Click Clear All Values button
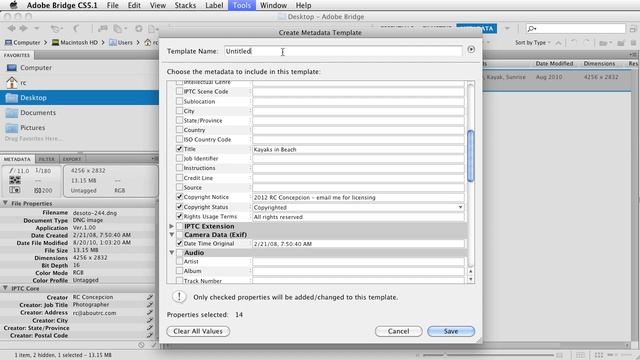640x360 pixels. [198, 331]
